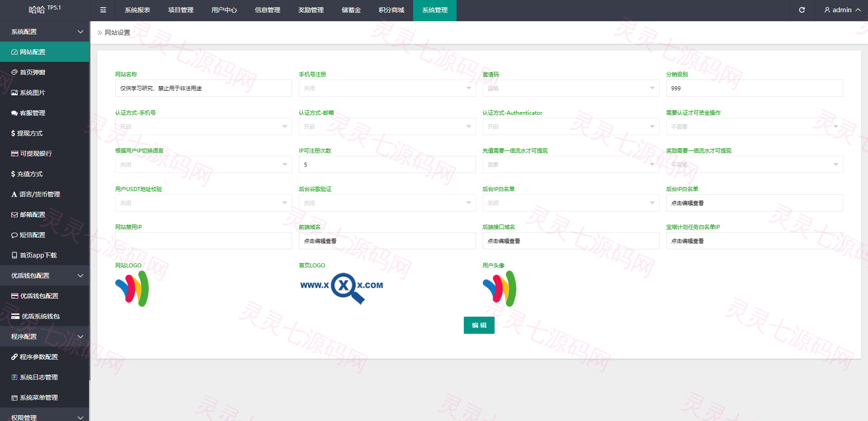
Task: Collapse the 系统配置 sidebar group
Action: [45, 32]
